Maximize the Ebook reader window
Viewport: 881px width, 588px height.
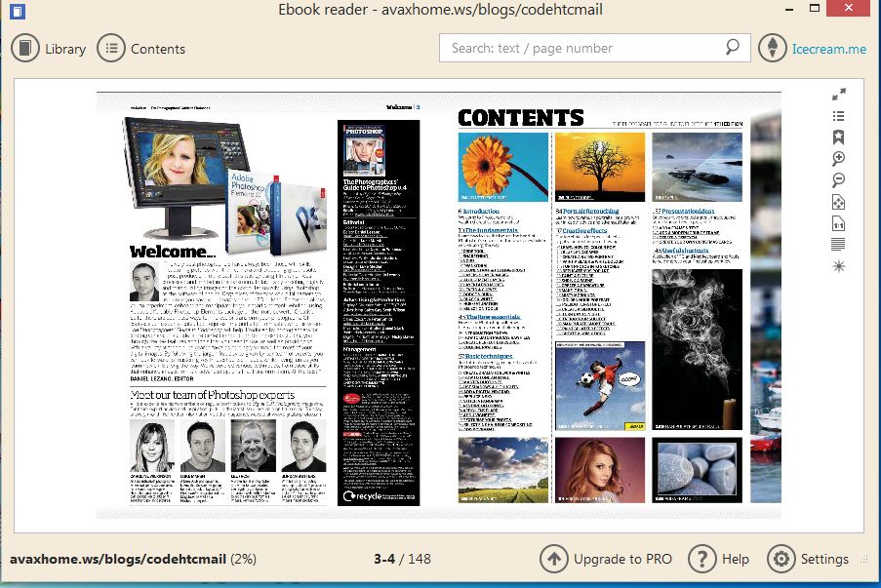click(815, 9)
